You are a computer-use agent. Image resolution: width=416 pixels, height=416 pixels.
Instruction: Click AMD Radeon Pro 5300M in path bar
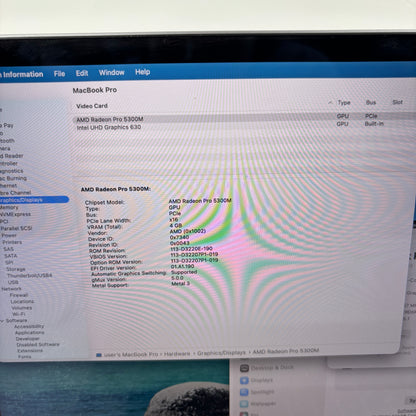pos(286,351)
